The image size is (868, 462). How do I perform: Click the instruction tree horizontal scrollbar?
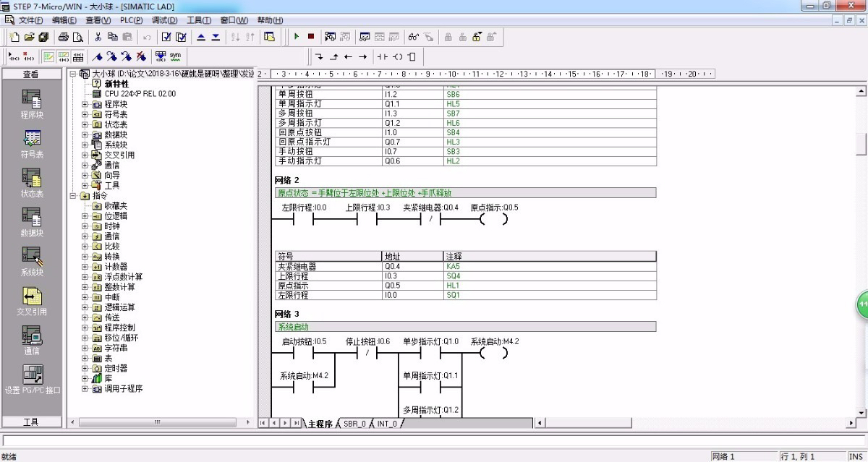click(159, 422)
